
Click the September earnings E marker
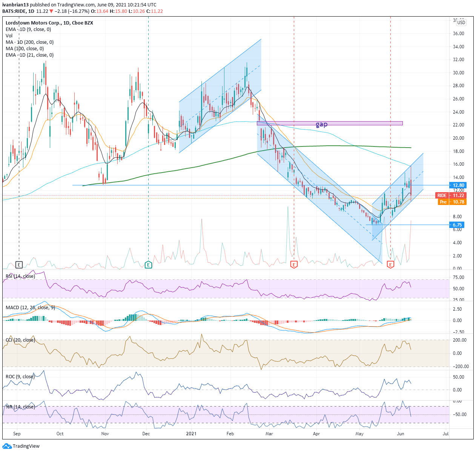coord(19,265)
